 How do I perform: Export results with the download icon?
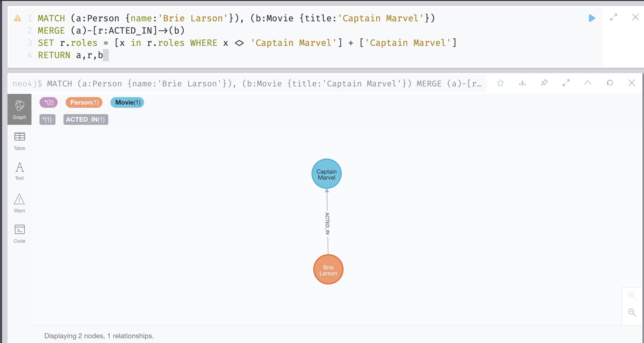[522, 83]
